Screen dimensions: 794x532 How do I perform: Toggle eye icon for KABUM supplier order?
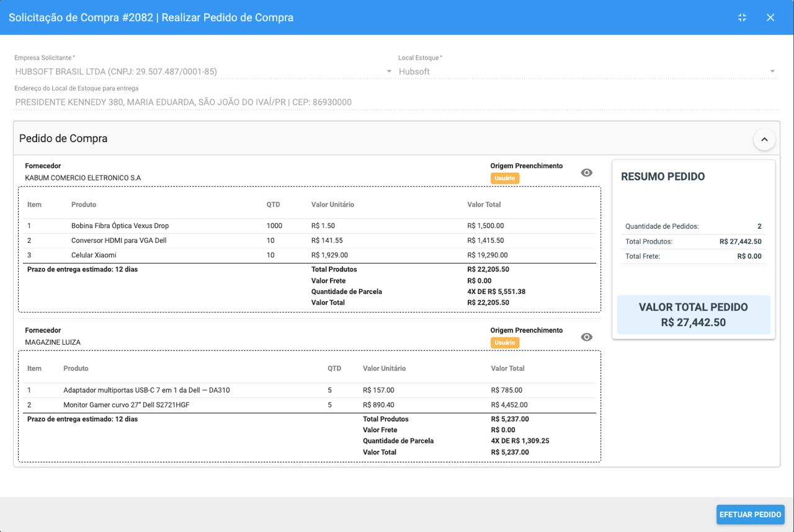point(586,172)
